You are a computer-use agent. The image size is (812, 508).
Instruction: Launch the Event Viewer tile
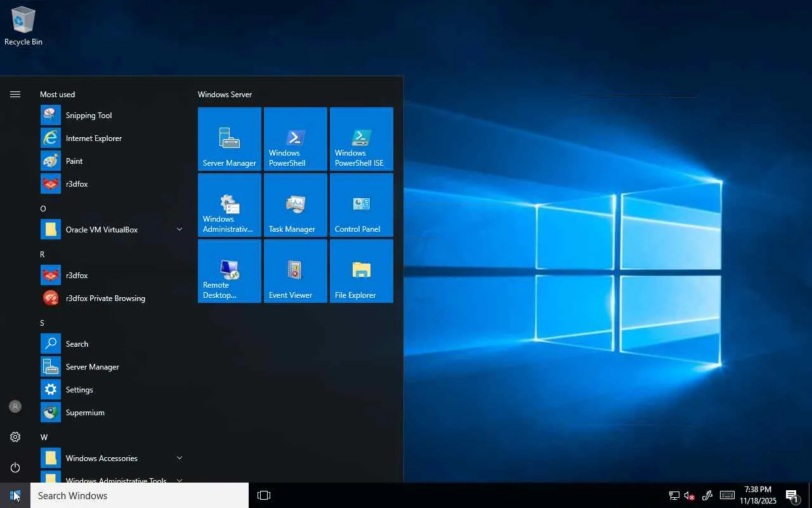tap(296, 271)
